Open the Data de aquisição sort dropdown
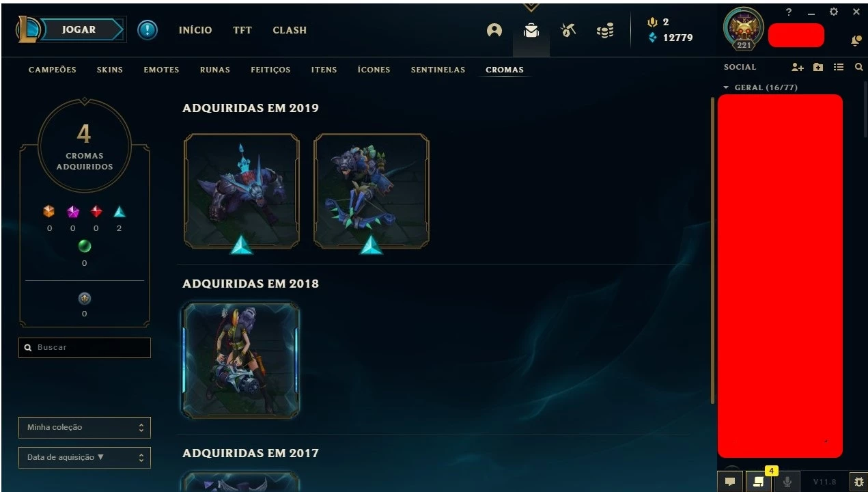868x492 pixels. [x=85, y=458]
